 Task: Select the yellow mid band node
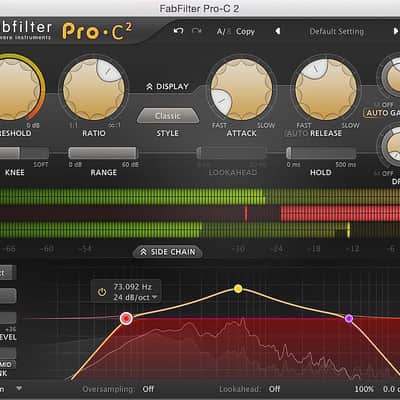(238, 289)
